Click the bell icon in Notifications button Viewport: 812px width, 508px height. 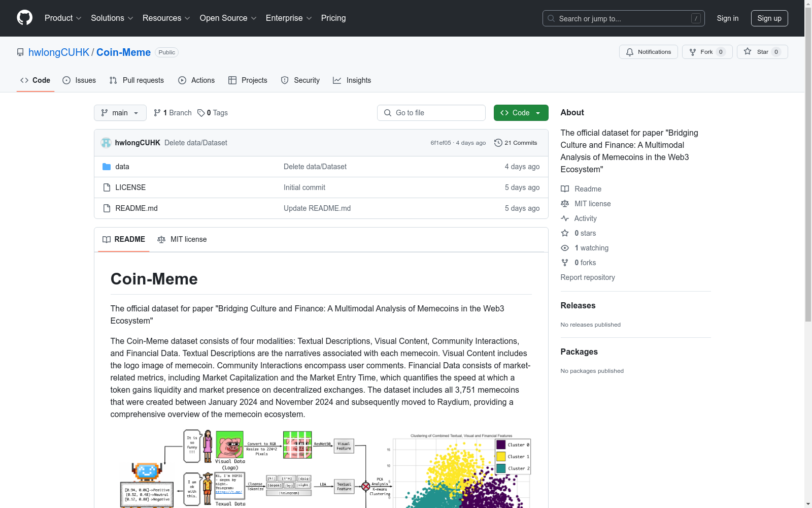[x=630, y=52]
